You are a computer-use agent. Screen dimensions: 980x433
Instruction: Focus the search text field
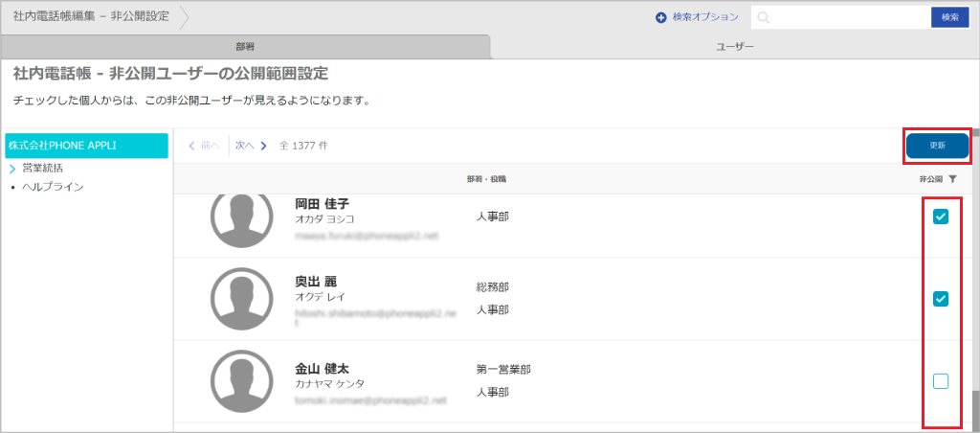(x=837, y=17)
